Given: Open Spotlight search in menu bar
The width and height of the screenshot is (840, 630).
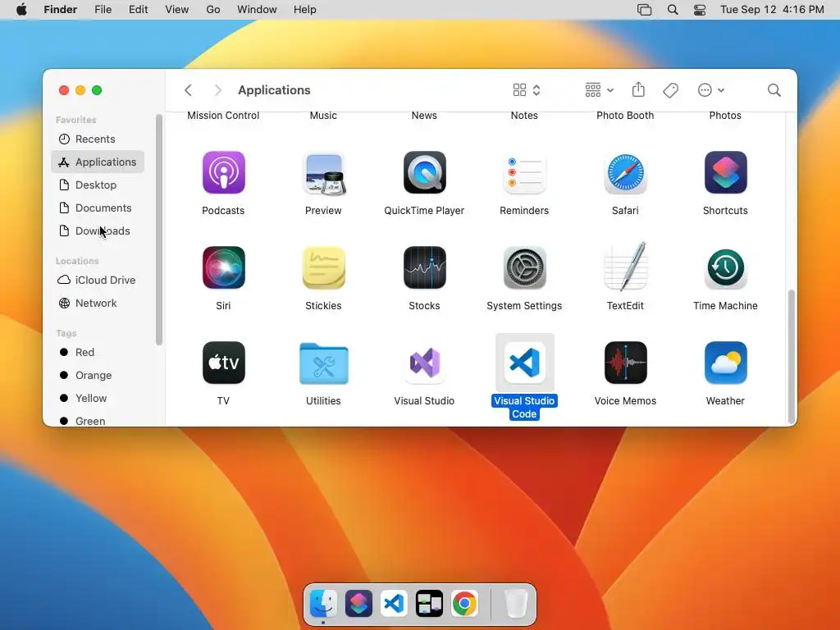Looking at the screenshot, I should point(673,10).
